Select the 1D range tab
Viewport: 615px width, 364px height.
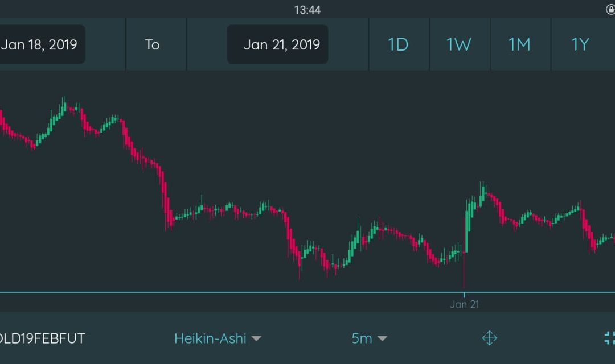[398, 44]
